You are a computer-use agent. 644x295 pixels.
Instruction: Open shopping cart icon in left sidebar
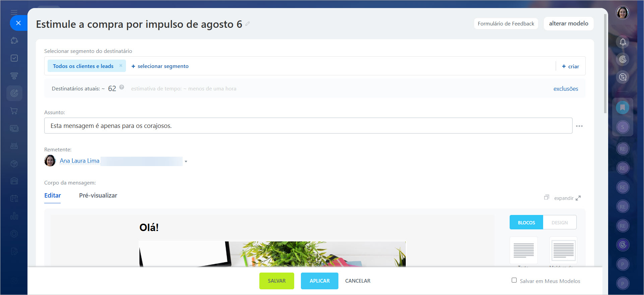[x=14, y=111]
